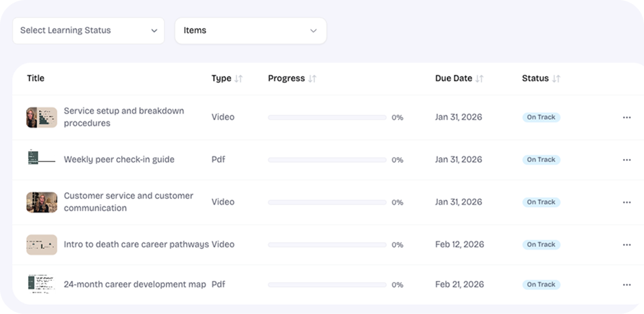Click Jan 31, 2026 in Weekly peer check-in row

[458, 160]
